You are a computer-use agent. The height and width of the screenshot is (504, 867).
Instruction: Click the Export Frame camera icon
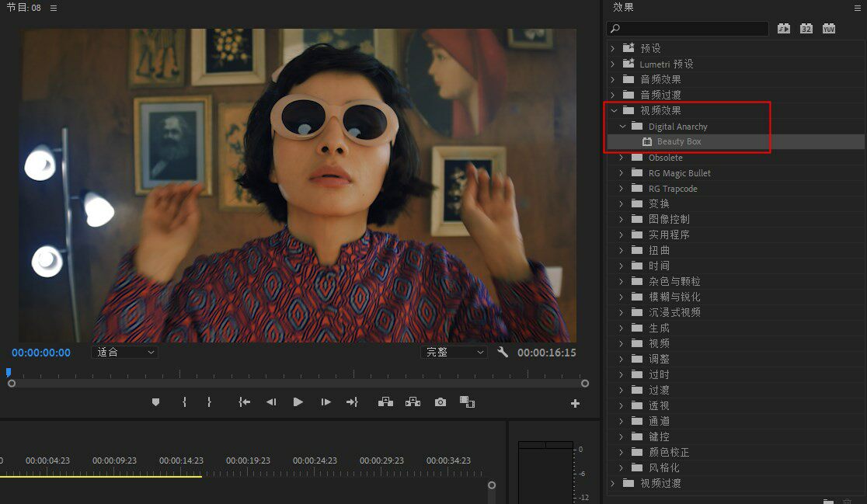(x=440, y=402)
